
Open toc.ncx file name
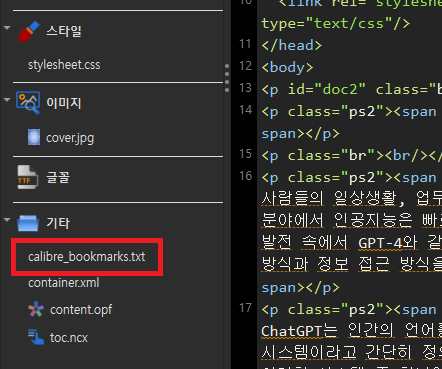pos(69,338)
